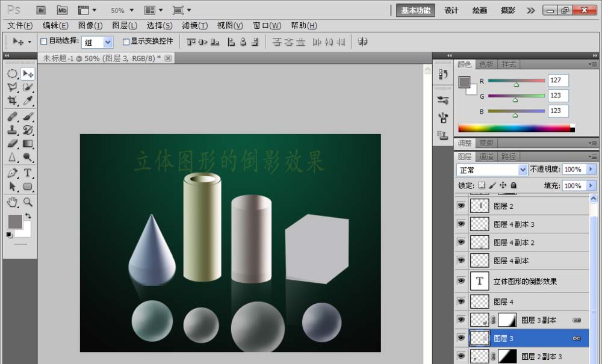Switch to the 摄影 workspace
The width and height of the screenshot is (602, 364).
(x=507, y=10)
